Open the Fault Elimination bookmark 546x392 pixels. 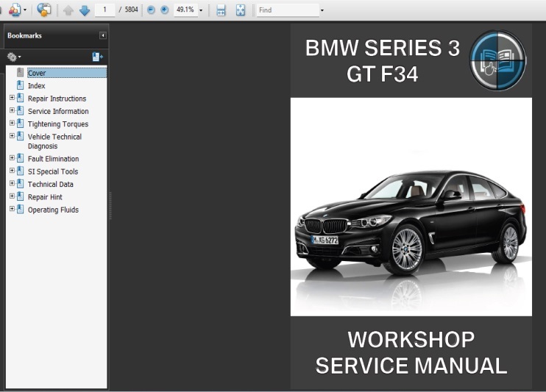tap(53, 159)
